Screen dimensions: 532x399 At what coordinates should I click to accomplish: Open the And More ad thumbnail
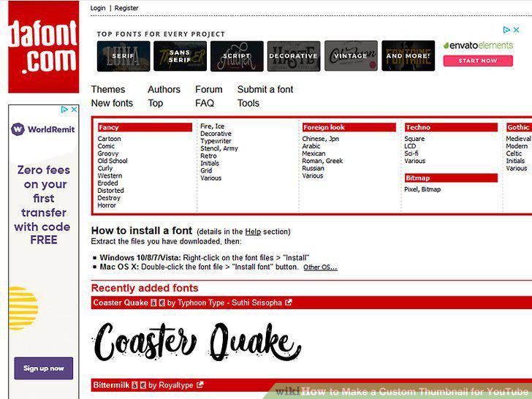click(408, 56)
